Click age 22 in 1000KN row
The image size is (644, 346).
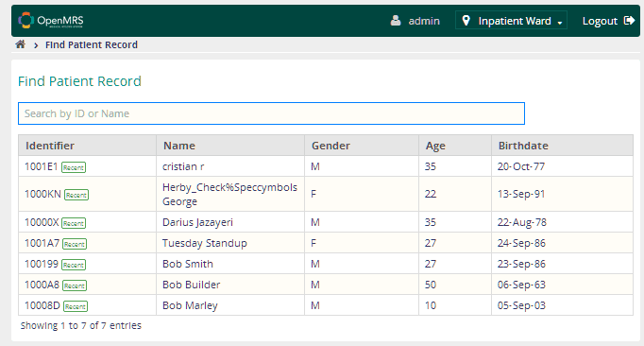point(431,194)
